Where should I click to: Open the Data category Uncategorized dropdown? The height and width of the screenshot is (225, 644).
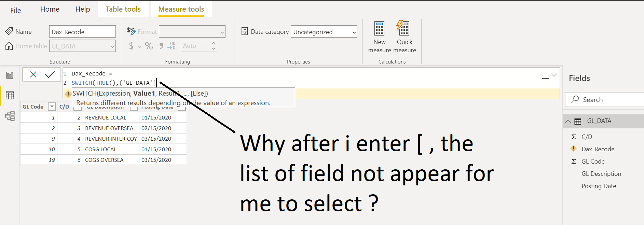[324, 32]
